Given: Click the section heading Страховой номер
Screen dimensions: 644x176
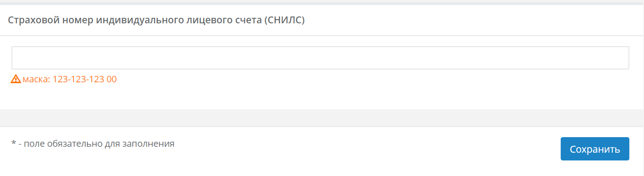Looking at the screenshot, I should [157, 21].
